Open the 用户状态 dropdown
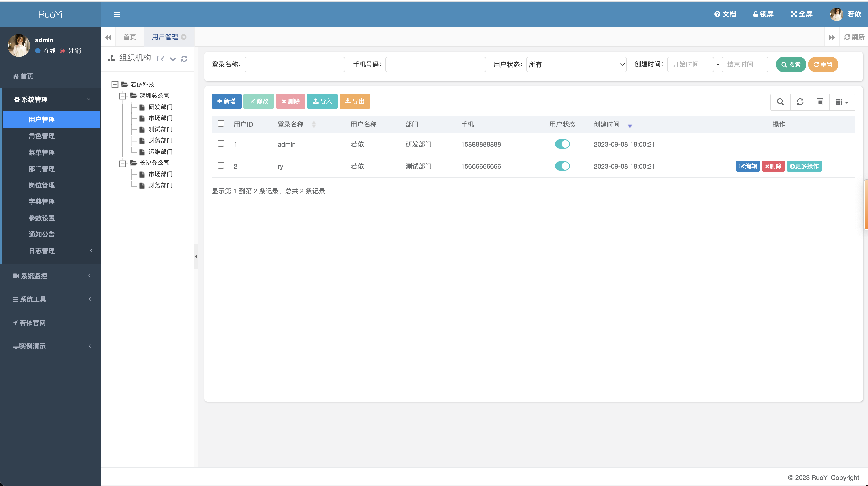Screen dimensions: 868x486 click(x=576, y=64)
